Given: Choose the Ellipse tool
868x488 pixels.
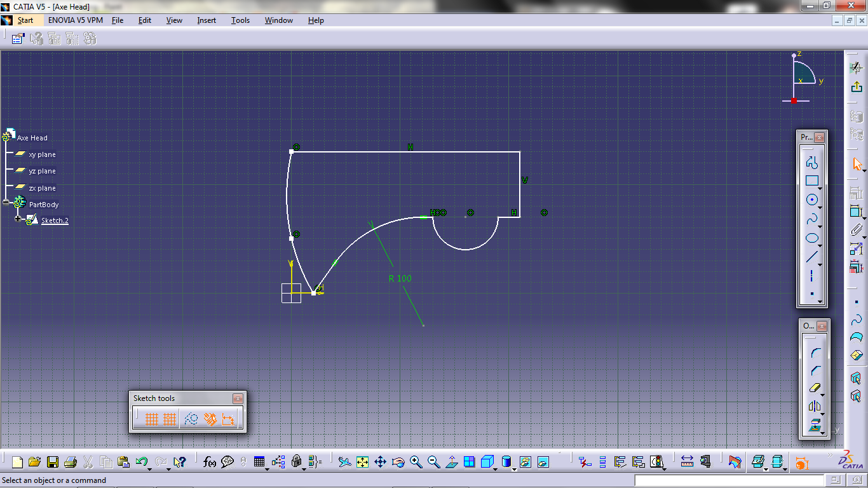Looking at the screenshot, I should click(x=811, y=237).
